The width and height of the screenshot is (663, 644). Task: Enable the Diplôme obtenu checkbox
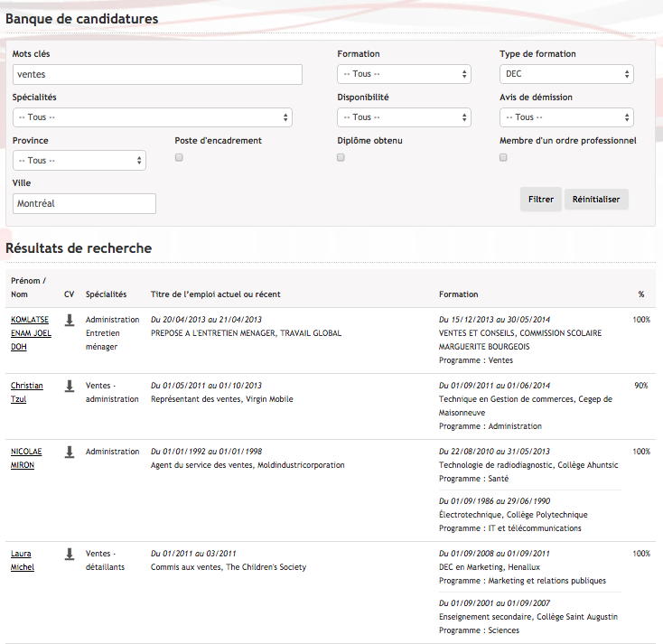pyautogui.click(x=341, y=157)
